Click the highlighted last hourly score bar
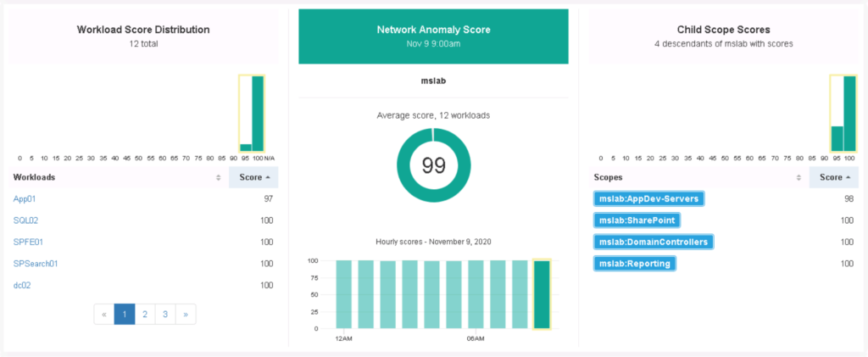The height and width of the screenshot is (357, 868). point(541,294)
